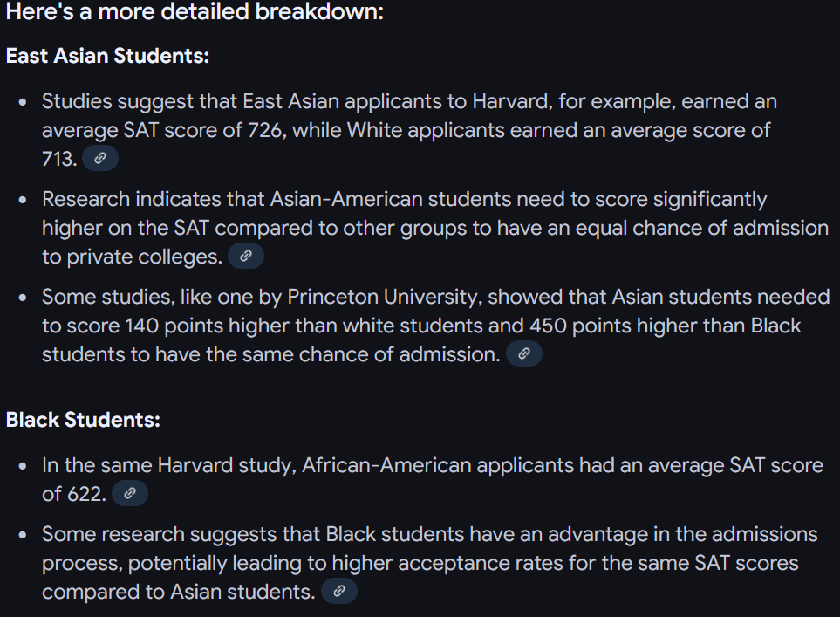Open the source link icon after "of 622."
This screenshot has height=617, width=840.
[130, 493]
